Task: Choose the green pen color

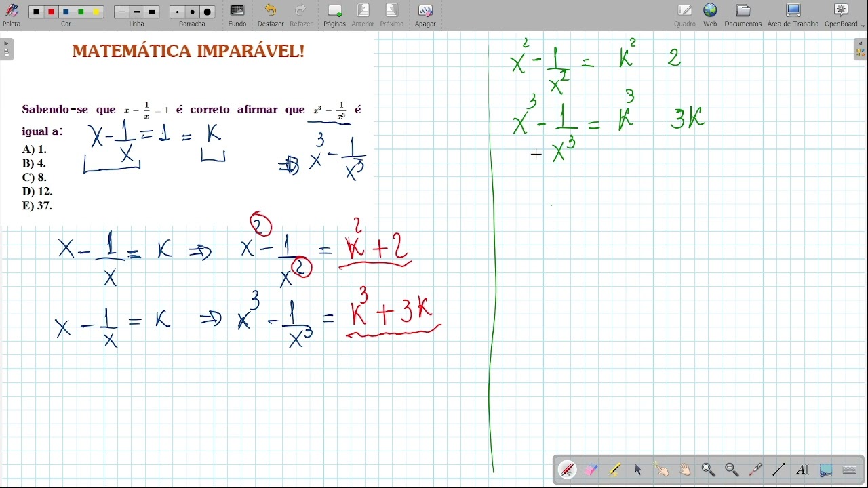Action: [x=81, y=12]
